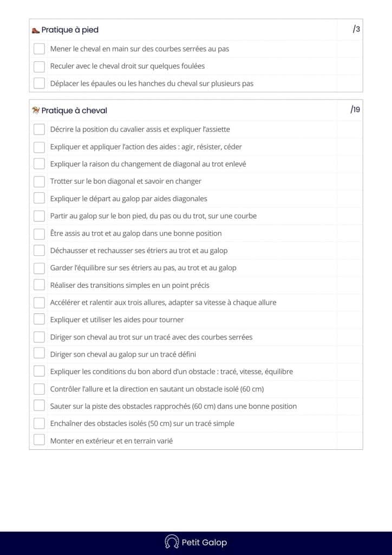The image size is (392, 555).
Task: Tick Décrire la position du cavalier checkbox
Action: 39,130
